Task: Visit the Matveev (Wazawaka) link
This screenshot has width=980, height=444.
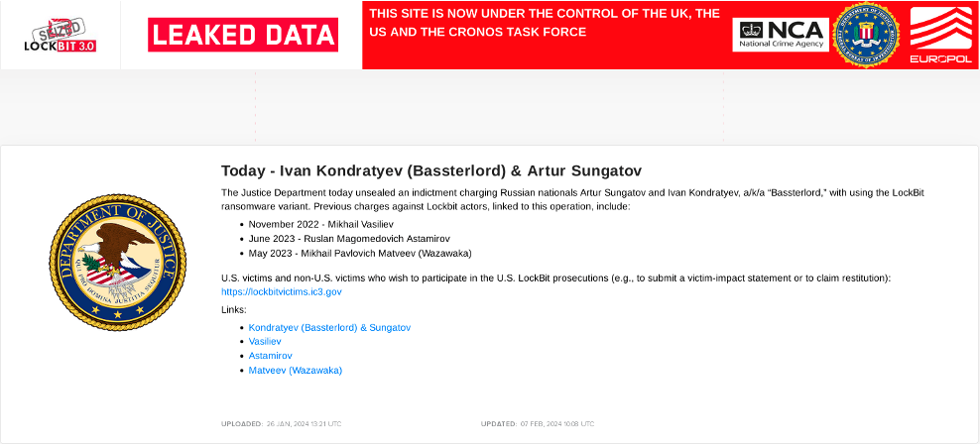Action: [295, 370]
